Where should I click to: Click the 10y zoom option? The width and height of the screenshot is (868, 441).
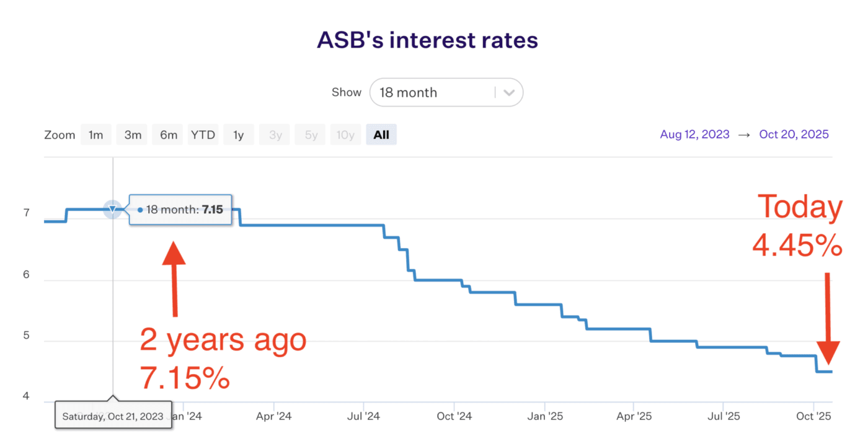click(x=345, y=135)
